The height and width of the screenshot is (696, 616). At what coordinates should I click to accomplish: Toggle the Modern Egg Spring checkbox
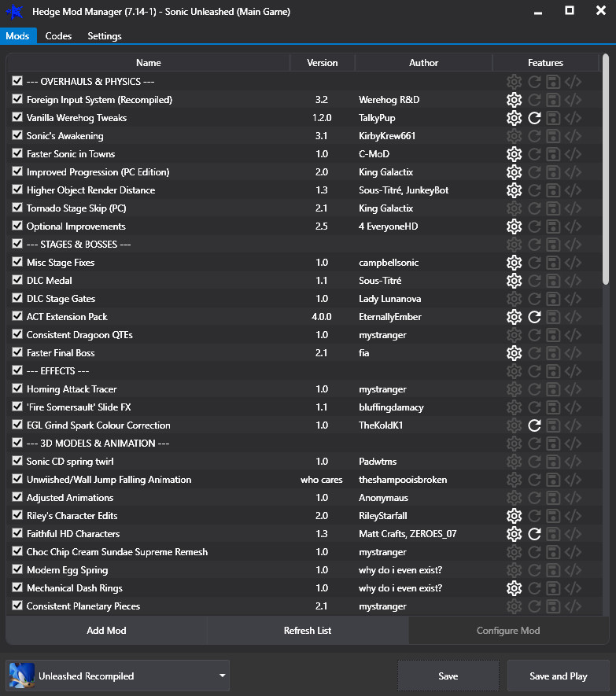point(17,570)
